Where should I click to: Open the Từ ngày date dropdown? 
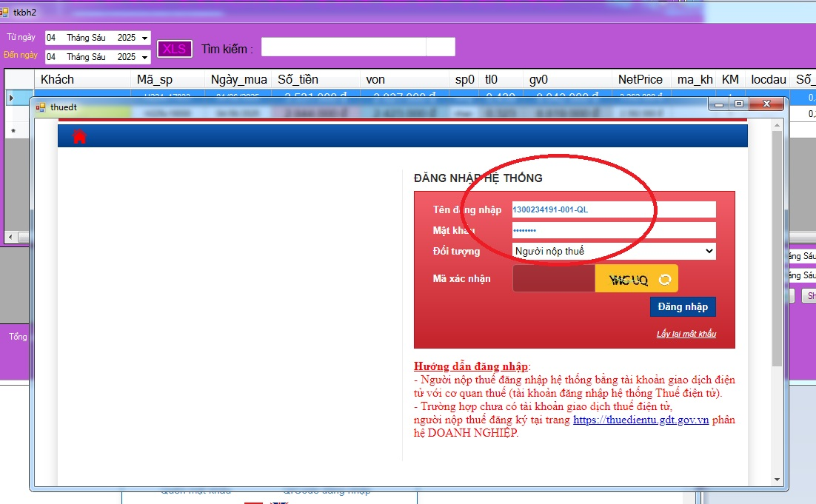144,38
